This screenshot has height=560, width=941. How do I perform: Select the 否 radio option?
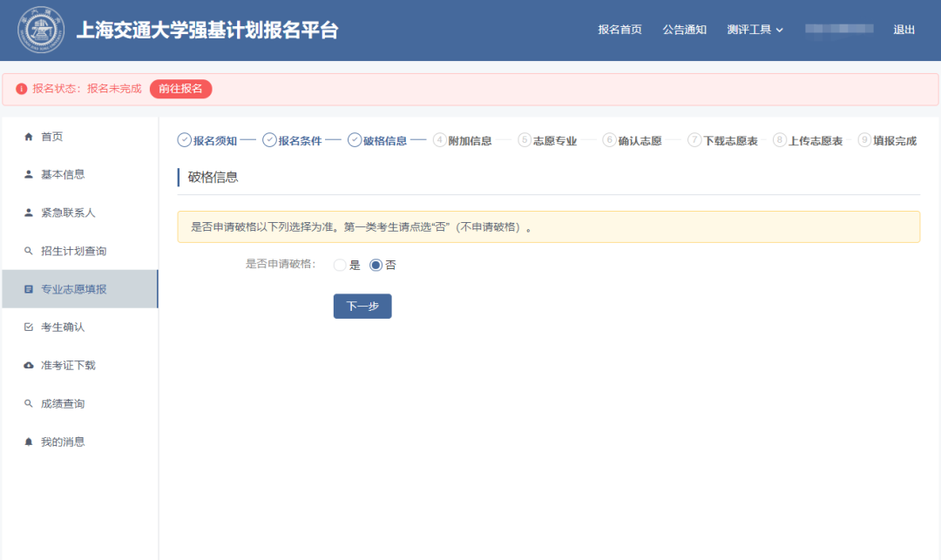376,266
